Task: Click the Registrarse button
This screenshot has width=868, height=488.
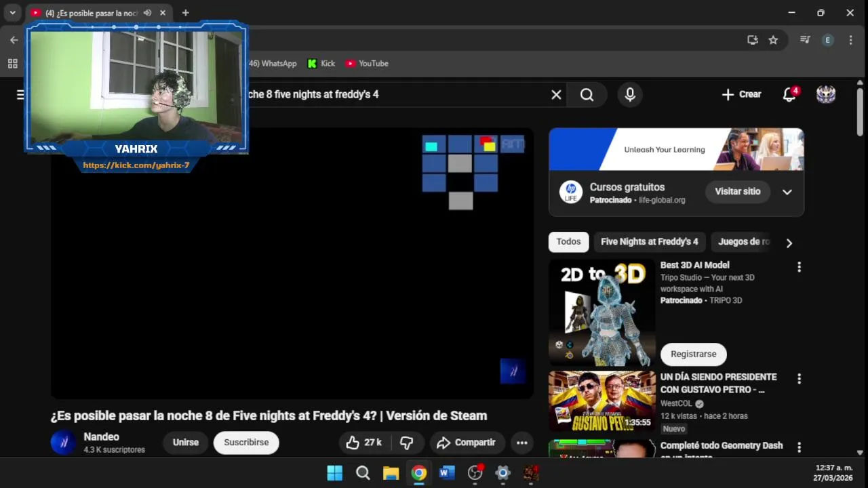Action: 694,354
